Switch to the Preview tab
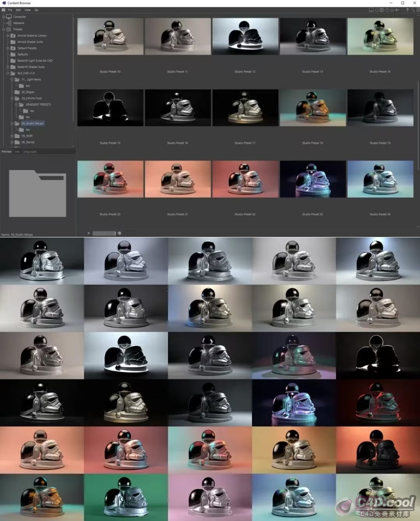Viewport: 420px width, 521px height. pos(6,152)
